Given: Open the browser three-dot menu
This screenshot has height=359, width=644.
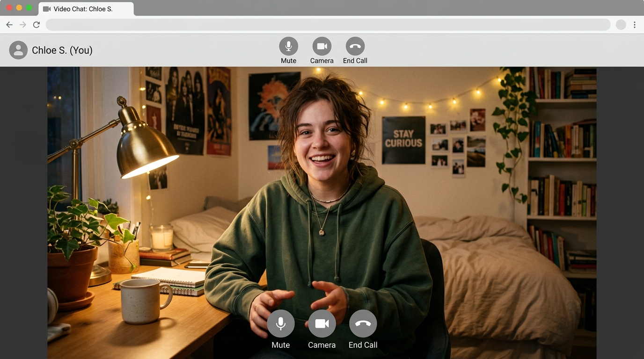Looking at the screenshot, I should pyautogui.click(x=635, y=25).
